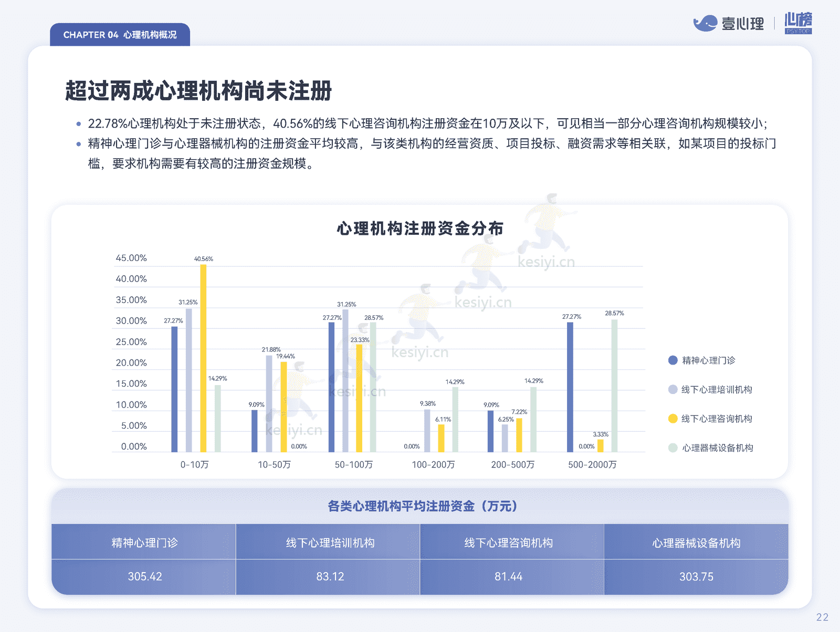Click legend label 线下心理培训机构
840x632 pixels.
(x=717, y=389)
